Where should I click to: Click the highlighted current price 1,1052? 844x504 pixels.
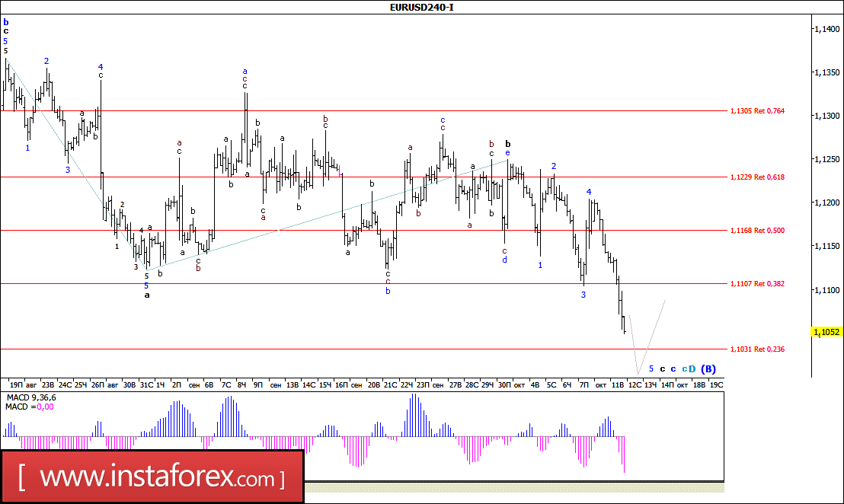(x=826, y=332)
